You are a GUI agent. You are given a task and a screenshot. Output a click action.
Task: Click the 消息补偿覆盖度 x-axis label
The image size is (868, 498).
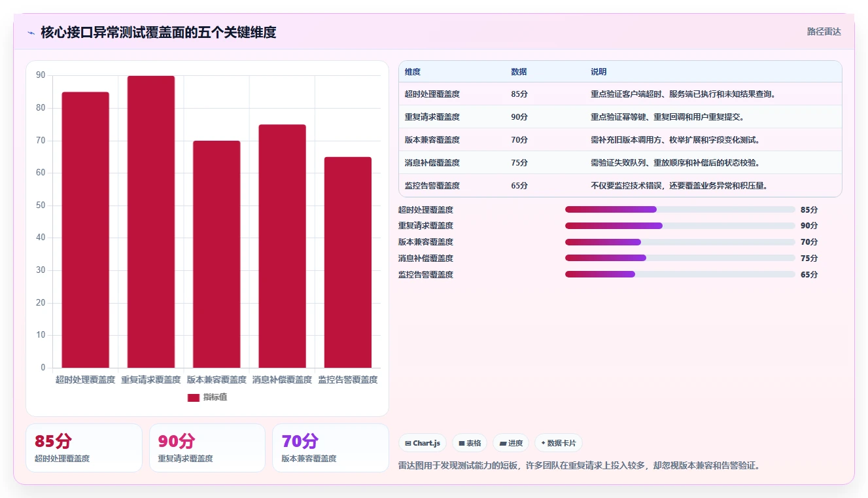282,380
